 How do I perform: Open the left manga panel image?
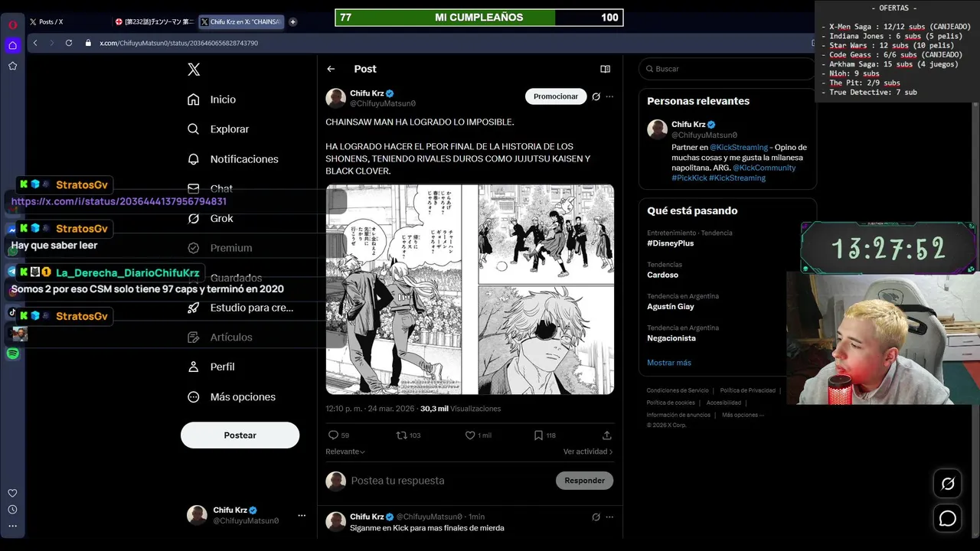394,289
